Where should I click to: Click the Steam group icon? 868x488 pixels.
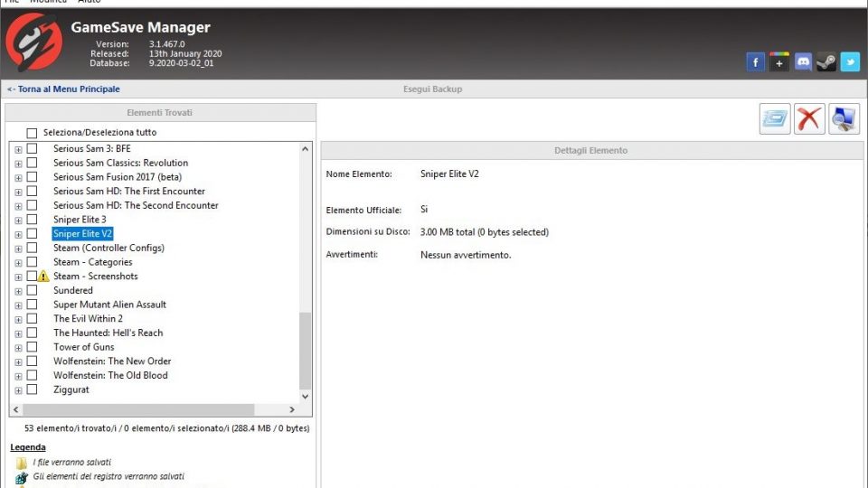pos(826,62)
